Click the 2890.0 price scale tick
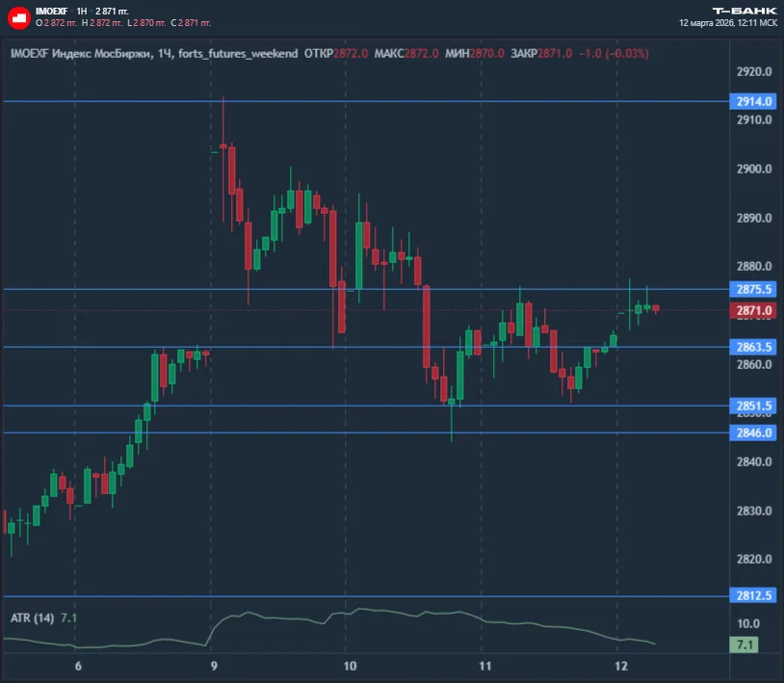The height and width of the screenshot is (683, 784). (754, 218)
